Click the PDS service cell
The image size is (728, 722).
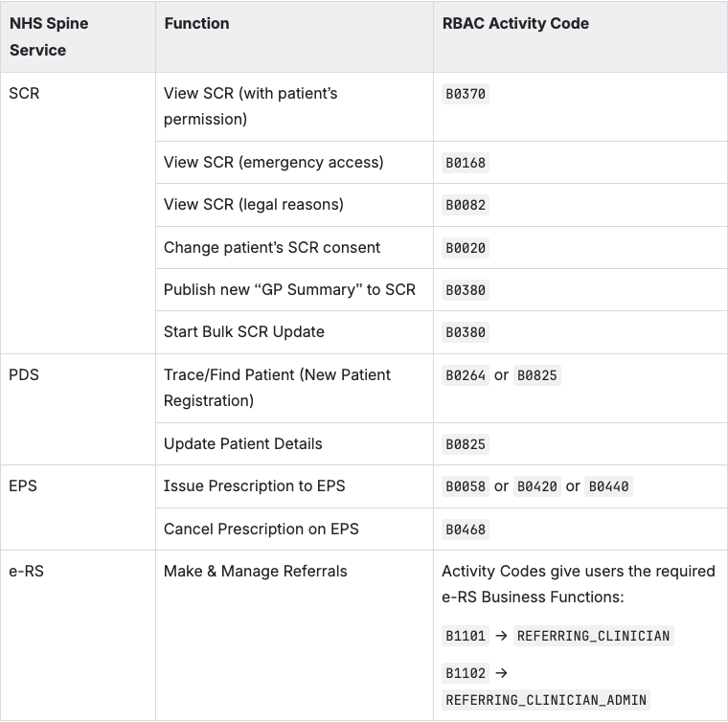click(24, 374)
